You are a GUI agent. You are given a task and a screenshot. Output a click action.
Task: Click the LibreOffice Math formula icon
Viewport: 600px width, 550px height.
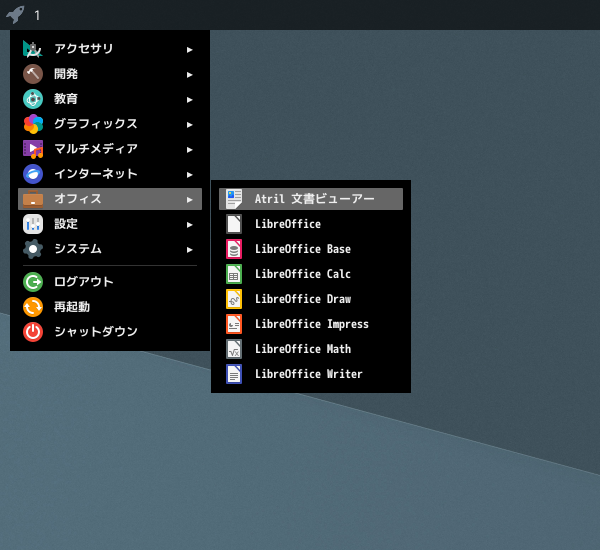tap(234, 349)
